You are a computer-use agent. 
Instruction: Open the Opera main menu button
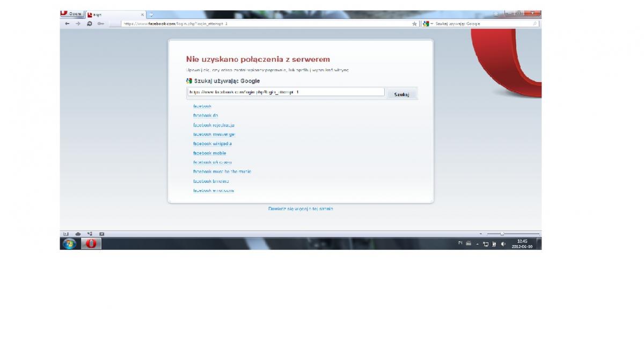[72, 14]
